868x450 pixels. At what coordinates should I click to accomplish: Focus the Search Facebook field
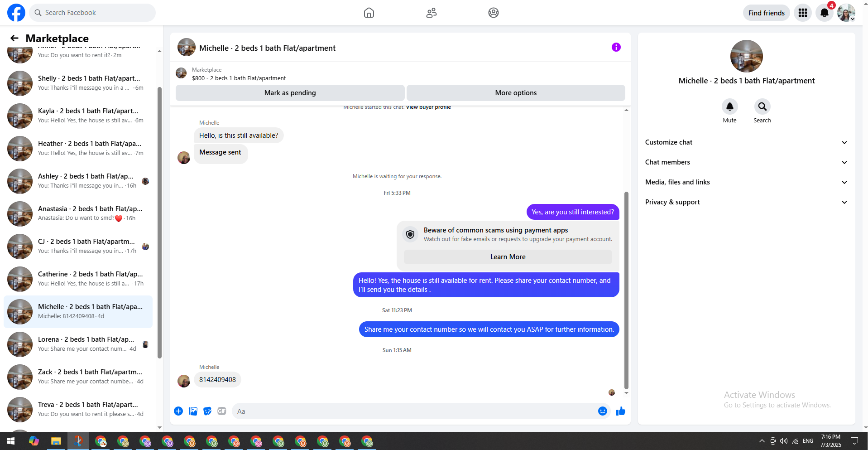(93, 13)
